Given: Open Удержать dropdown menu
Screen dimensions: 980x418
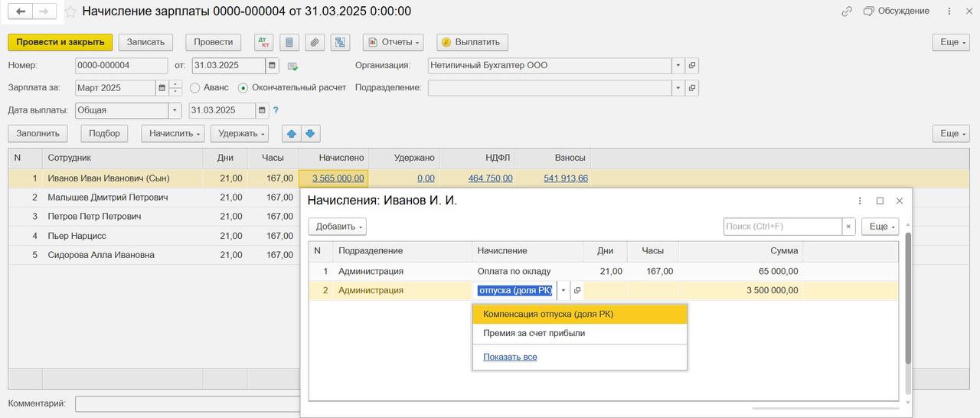Looking at the screenshot, I should click(240, 133).
